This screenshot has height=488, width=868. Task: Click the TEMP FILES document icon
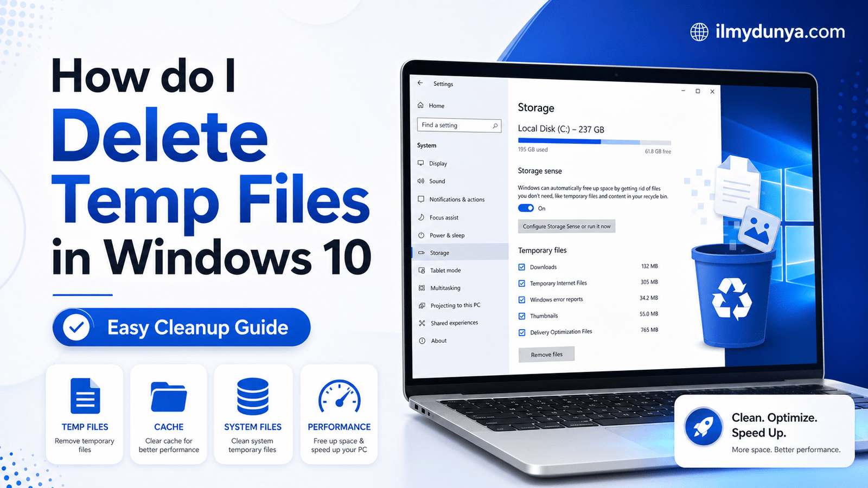85,396
